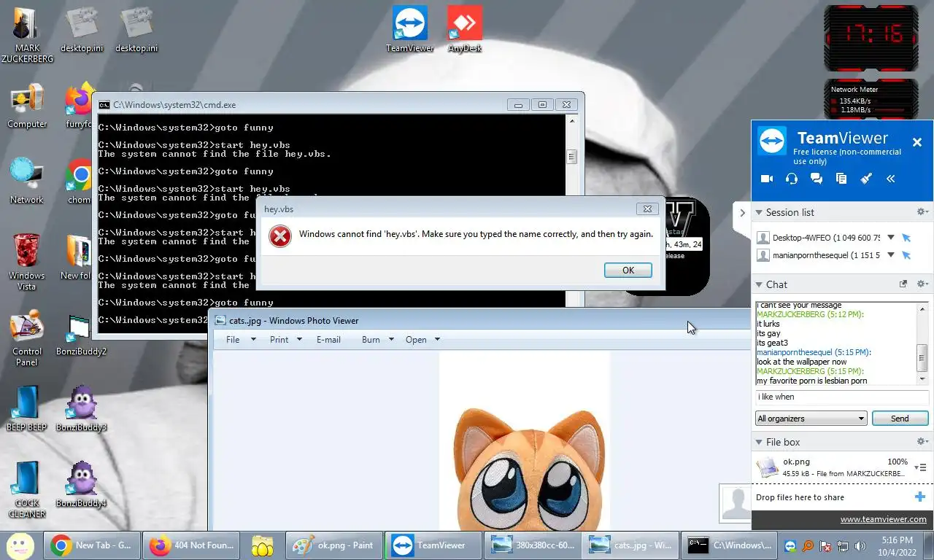Expand the TeamViewer side arrow tab
Screen dimensions: 934x560
[742, 213]
